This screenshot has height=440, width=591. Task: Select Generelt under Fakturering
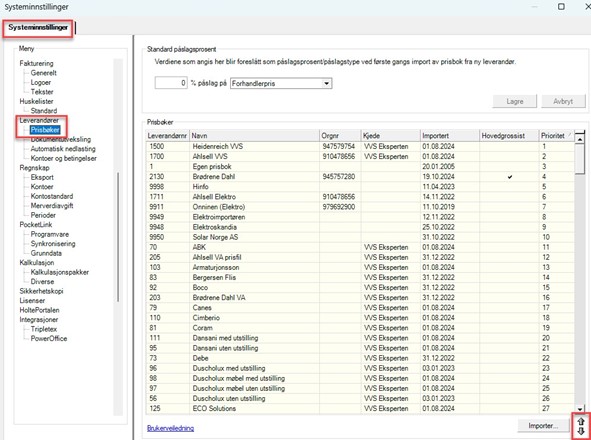point(44,73)
